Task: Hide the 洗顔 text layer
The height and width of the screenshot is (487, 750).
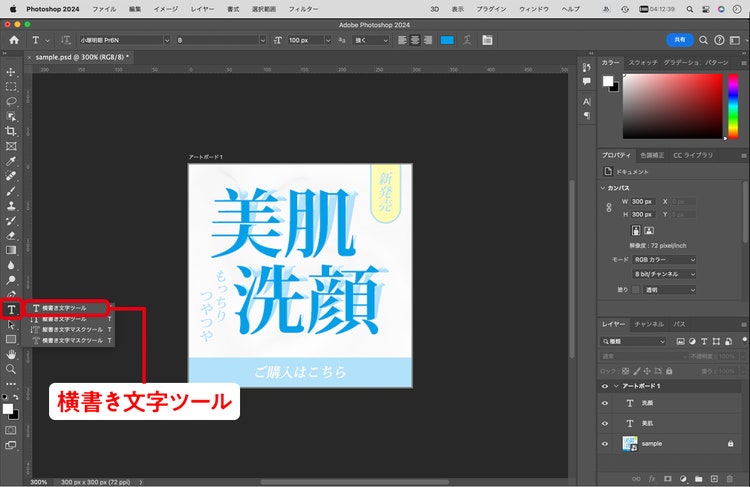Action: [605, 403]
